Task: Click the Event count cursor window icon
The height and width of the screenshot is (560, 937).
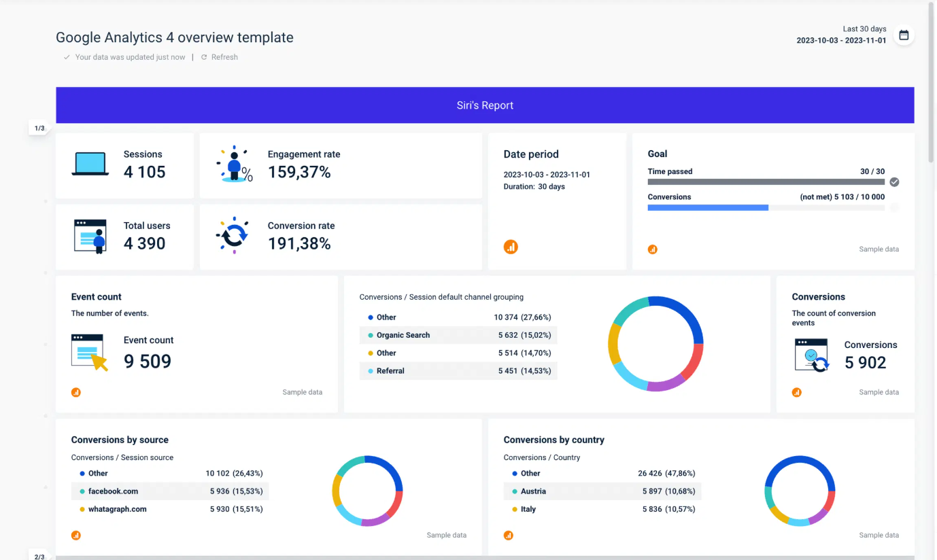Action: [90, 352]
